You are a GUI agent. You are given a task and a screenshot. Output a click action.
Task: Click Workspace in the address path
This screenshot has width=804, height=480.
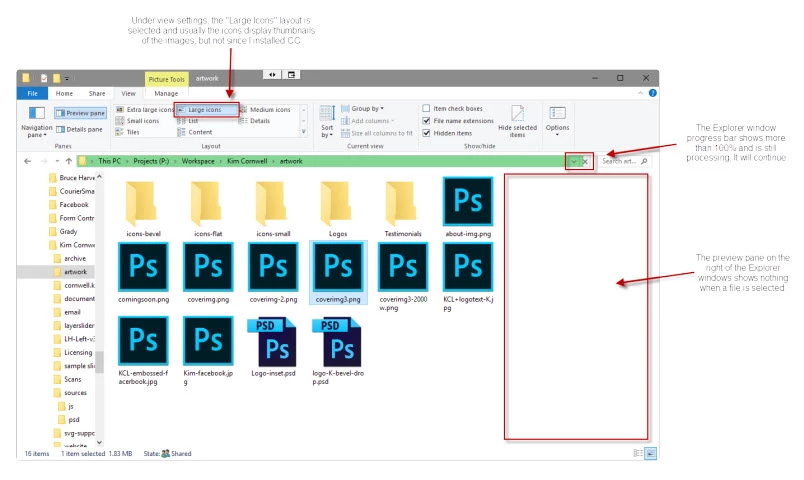[198, 161]
